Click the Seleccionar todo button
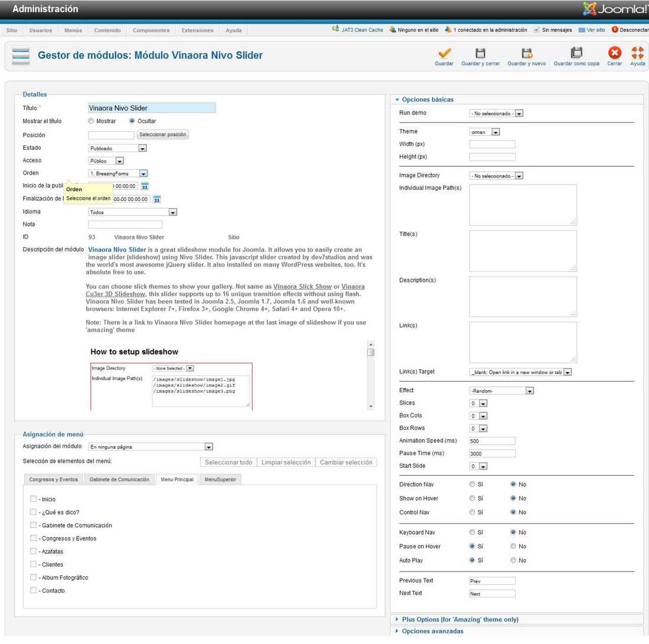The height and width of the screenshot is (644, 649). (228, 463)
